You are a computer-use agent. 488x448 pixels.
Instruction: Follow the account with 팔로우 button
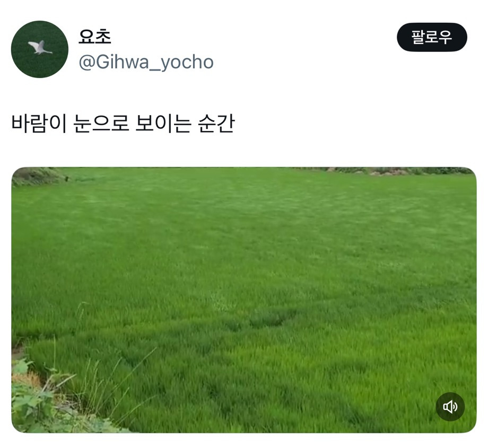[432, 37]
